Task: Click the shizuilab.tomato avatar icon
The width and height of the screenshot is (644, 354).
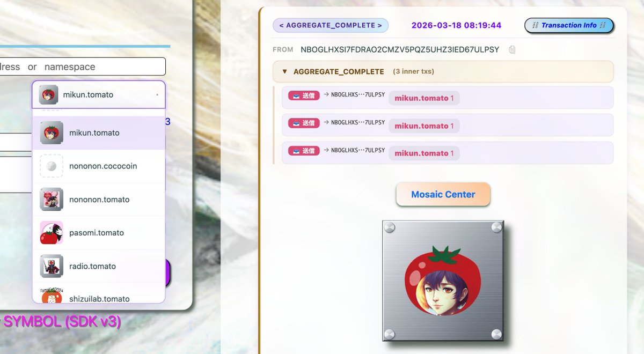Action: (x=52, y=295)
